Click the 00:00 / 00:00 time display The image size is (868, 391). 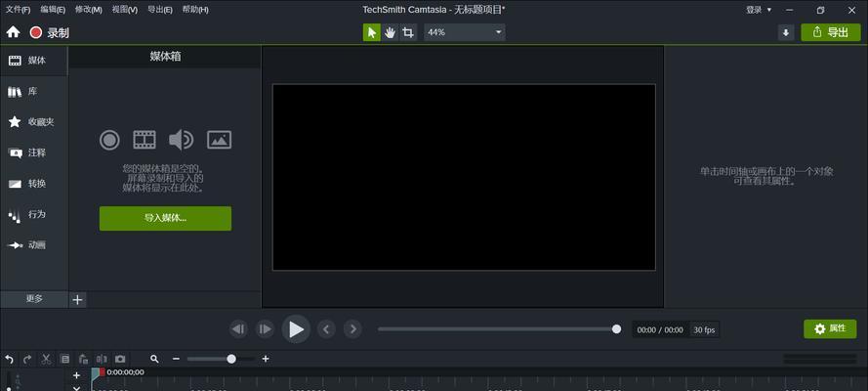pos(660,330)
